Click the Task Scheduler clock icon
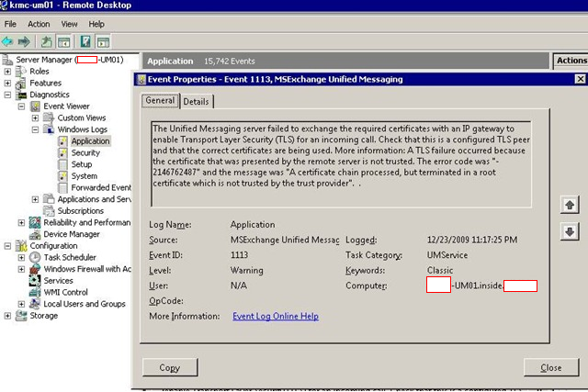 pos(35,257)
